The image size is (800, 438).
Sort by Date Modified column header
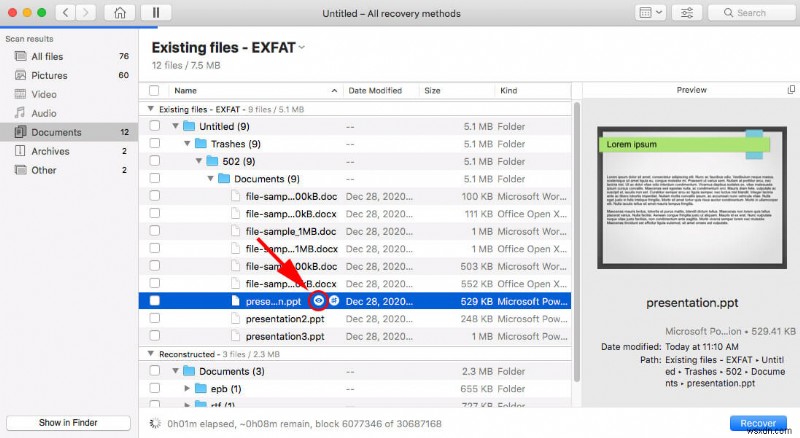381,90
